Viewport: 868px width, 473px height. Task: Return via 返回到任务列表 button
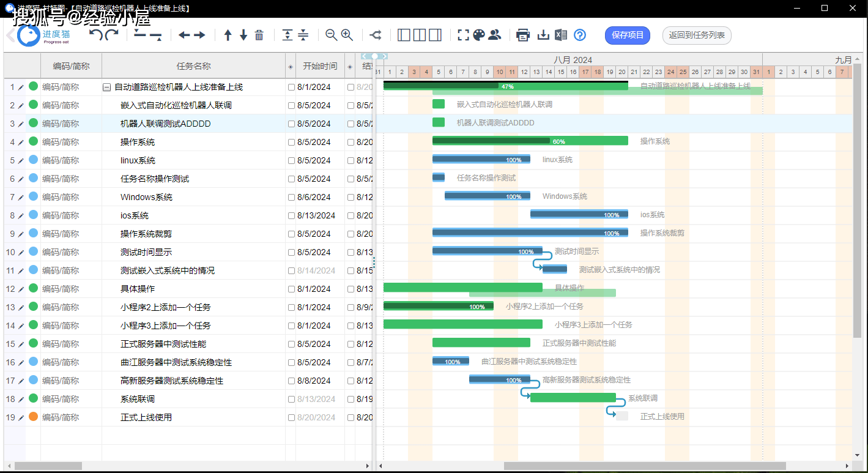click(697, 35)
